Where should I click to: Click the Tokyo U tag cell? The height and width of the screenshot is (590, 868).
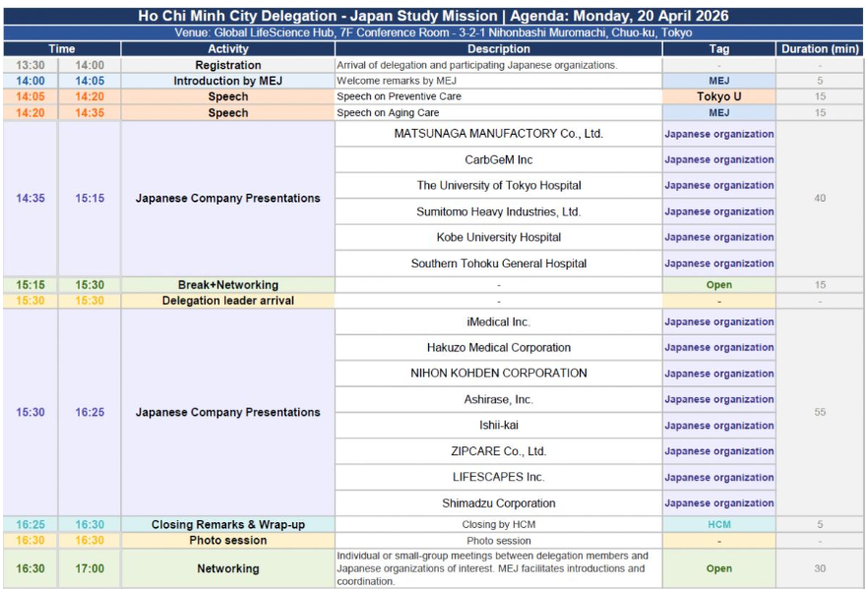718,97
